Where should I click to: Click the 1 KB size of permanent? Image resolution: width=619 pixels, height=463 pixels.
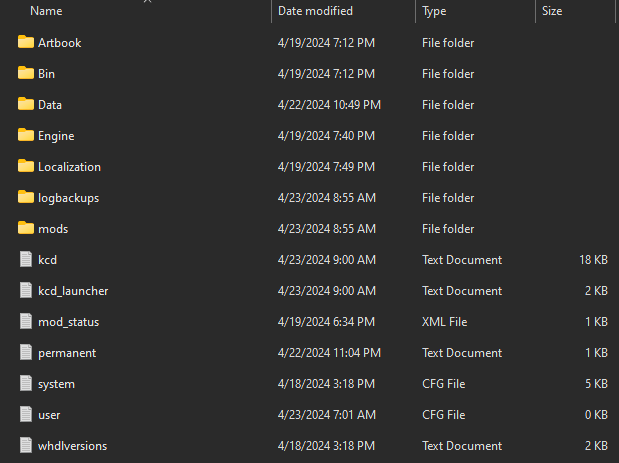click(x=596, y=352)
